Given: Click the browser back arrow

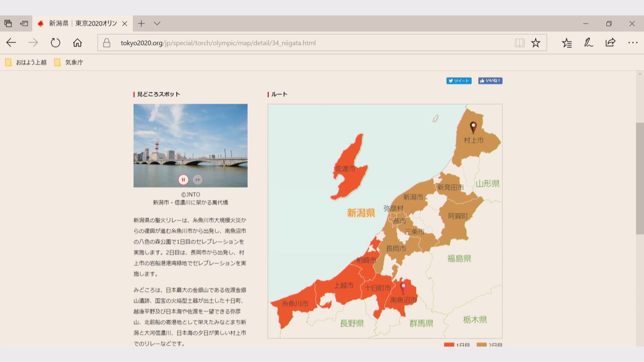Looking at the screenshot, I should click(x=11, y=43).
